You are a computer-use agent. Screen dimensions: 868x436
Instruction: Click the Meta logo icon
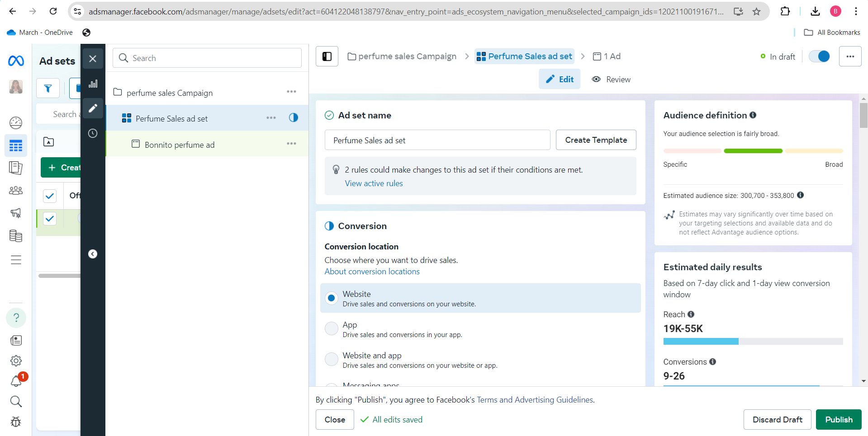(x=16, y=61)
